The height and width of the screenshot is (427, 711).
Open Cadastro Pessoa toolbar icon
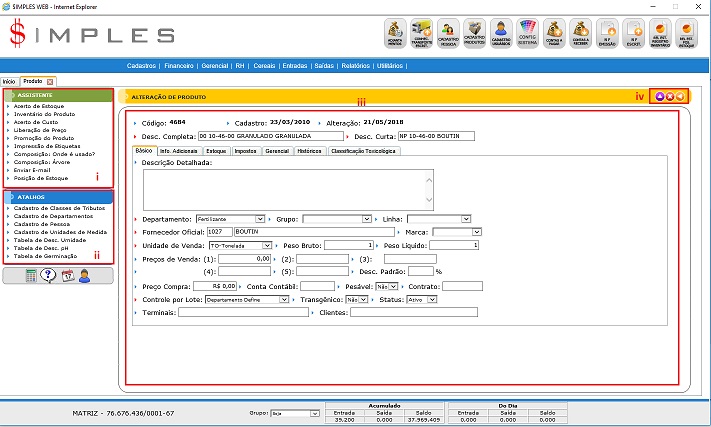(x=450, y=34)
